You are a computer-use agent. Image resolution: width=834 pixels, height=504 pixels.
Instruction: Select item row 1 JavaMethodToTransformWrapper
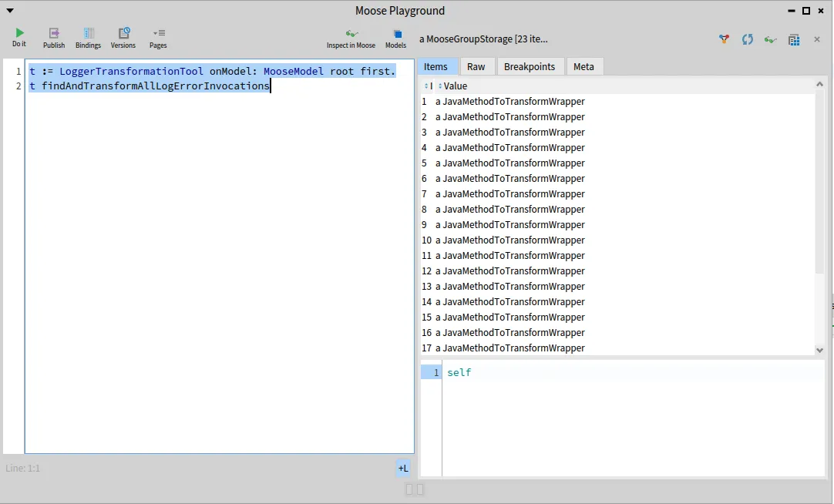617,102
